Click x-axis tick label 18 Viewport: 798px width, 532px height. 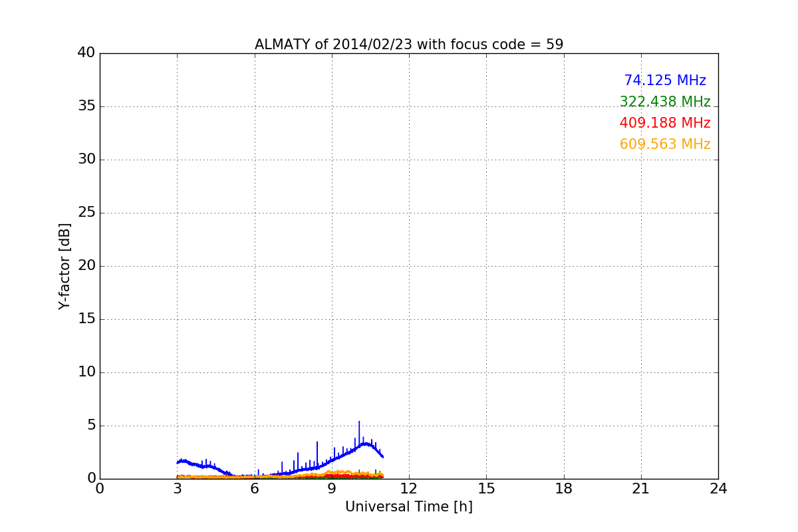click(x=564, y=489)
